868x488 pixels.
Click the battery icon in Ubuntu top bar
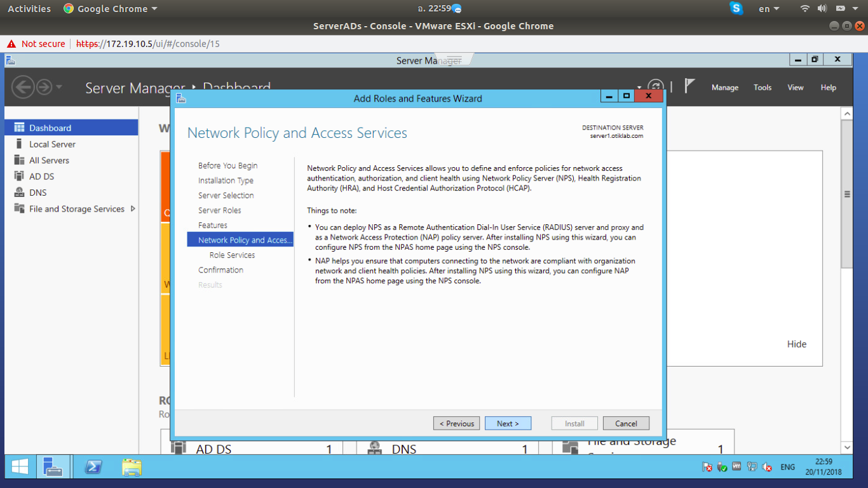click(840, 9)
